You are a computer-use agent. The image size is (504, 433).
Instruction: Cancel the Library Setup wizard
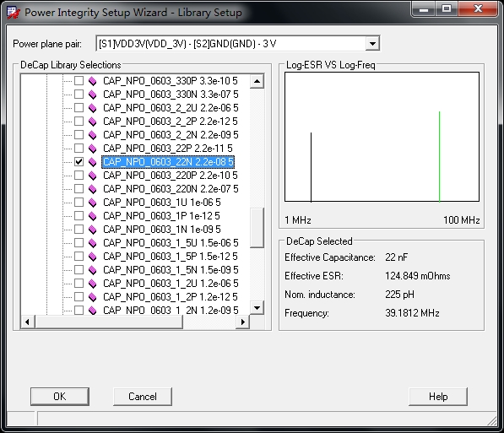[143, 397]
